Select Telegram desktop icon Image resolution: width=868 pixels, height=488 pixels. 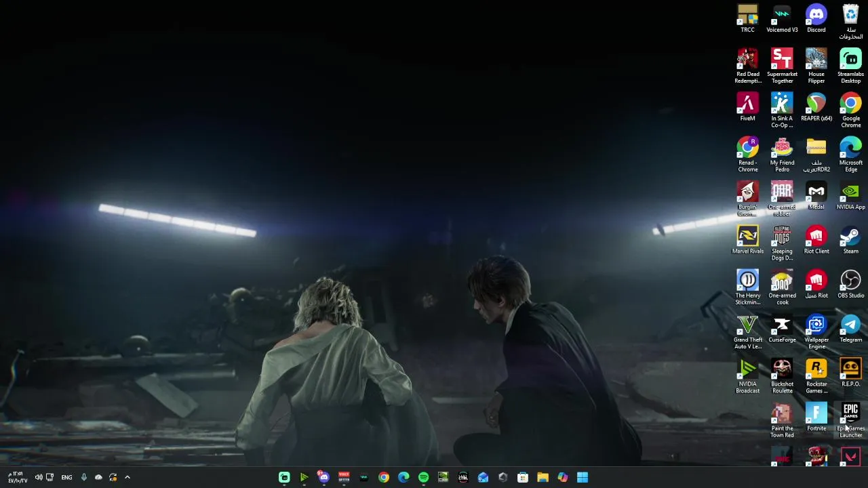(850, 329)
